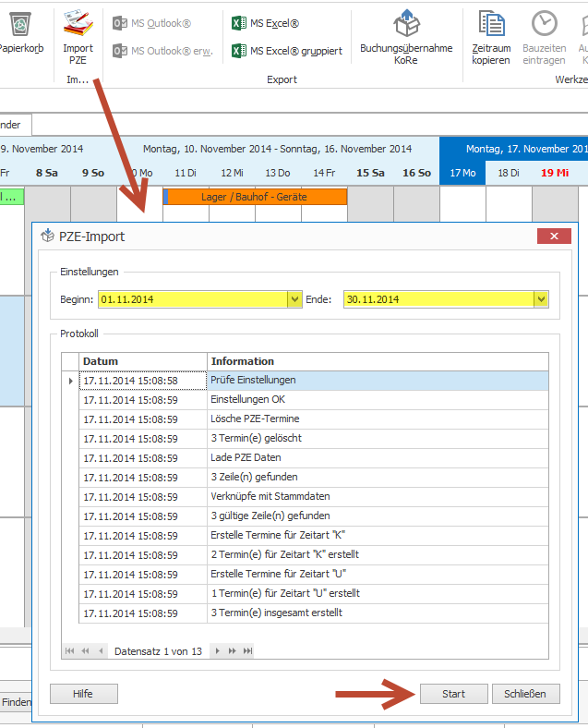Image resolution: width=588 pixels, height=728 pixels.
Task: Click the Datum column header
Action: [x=143, y=361]
